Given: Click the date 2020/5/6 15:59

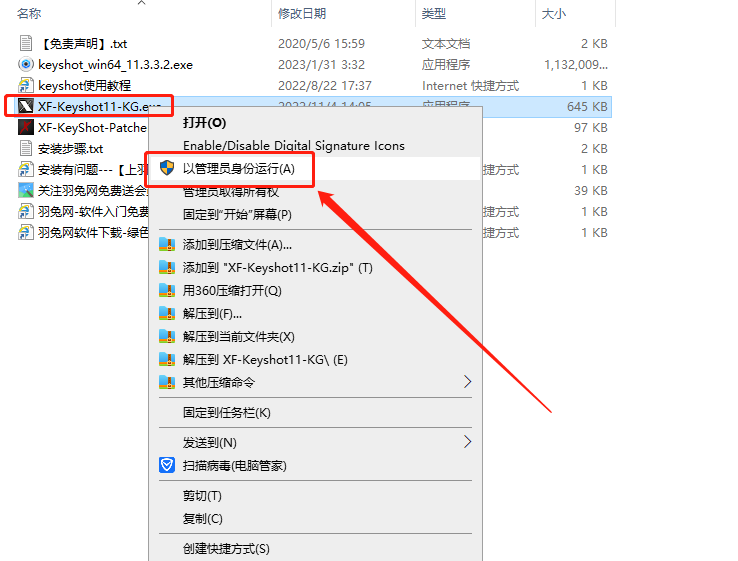Looking at the screenshot, I should [x=321, y=44].
